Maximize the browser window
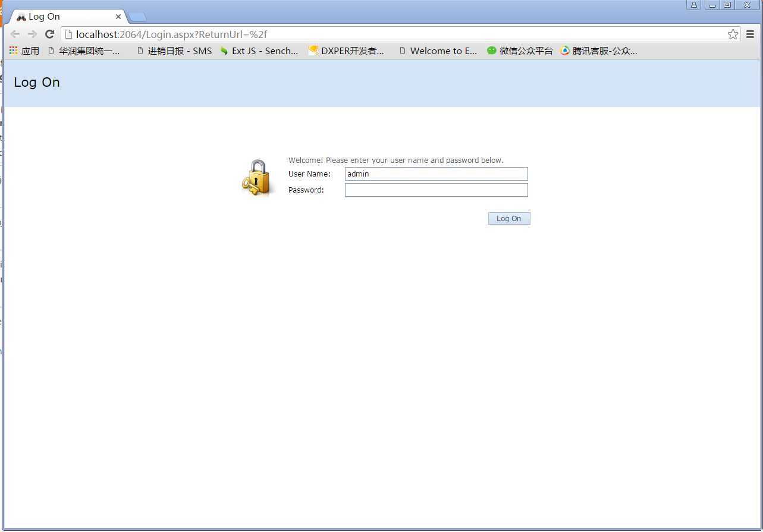The image size is (763, 532). click(727, 5)
